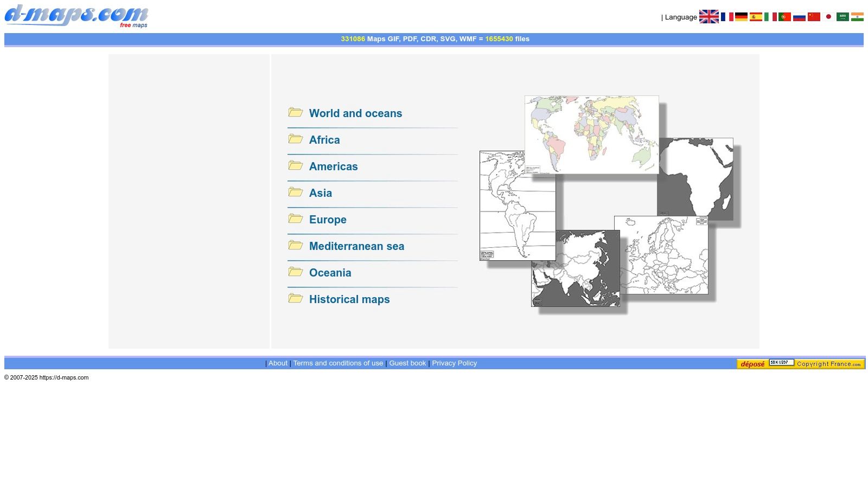Visit the Guest book page
The image size is (868, 488).
click(x=407, y=363)
